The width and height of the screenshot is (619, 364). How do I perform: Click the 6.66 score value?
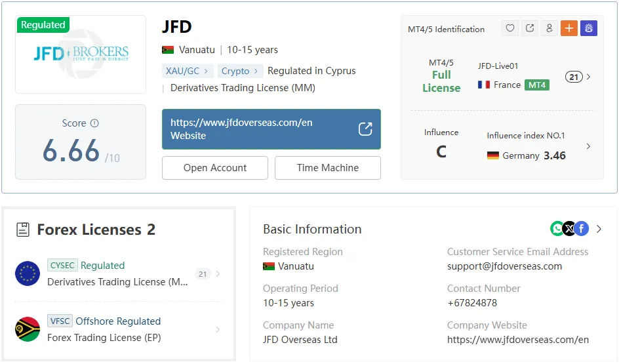coord(71,151)
